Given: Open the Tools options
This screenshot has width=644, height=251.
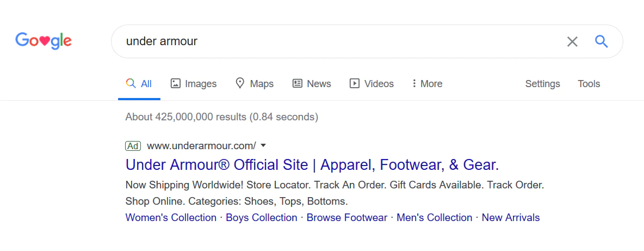Looking at the screenshot, I should click(589, 83).
